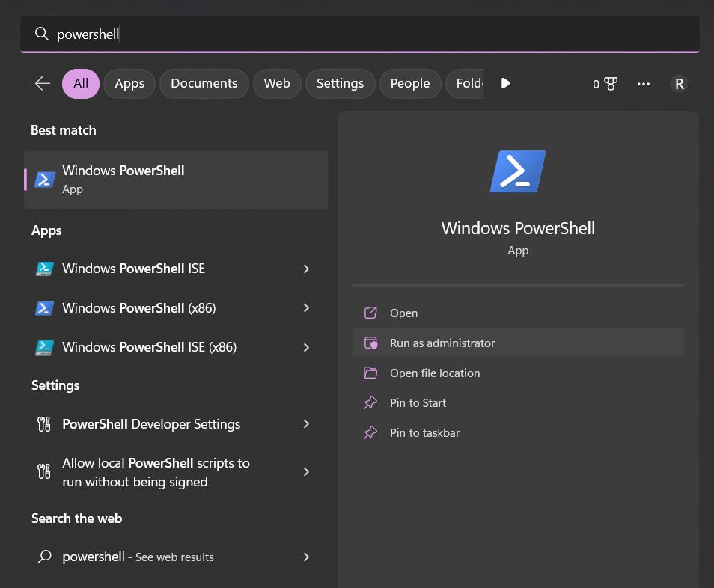Click the large Windows PowerShell logo
This screenshot has height=588, width=714.
coord(518,171)
